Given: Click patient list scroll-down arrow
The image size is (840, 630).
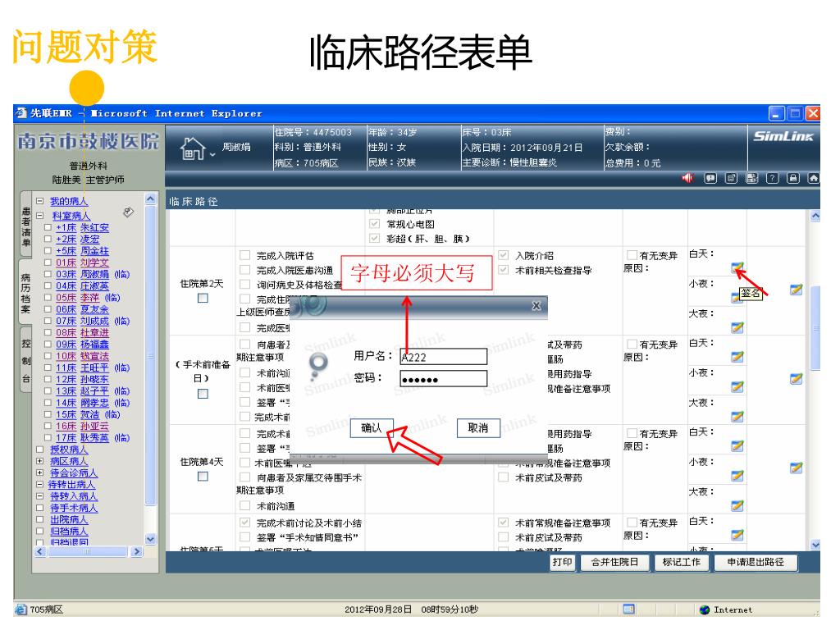Looking at the screenshot, I should pyautogui.click(x=151, y=539).
